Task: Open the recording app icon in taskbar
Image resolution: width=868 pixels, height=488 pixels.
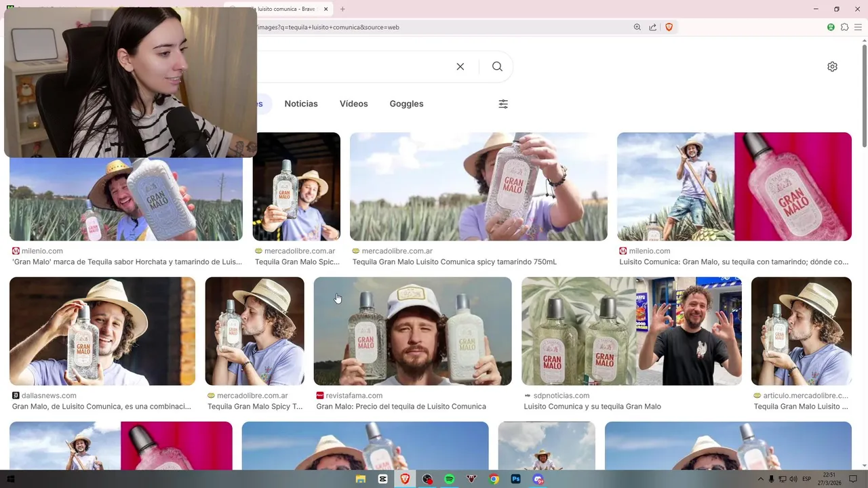Action: 427,479
